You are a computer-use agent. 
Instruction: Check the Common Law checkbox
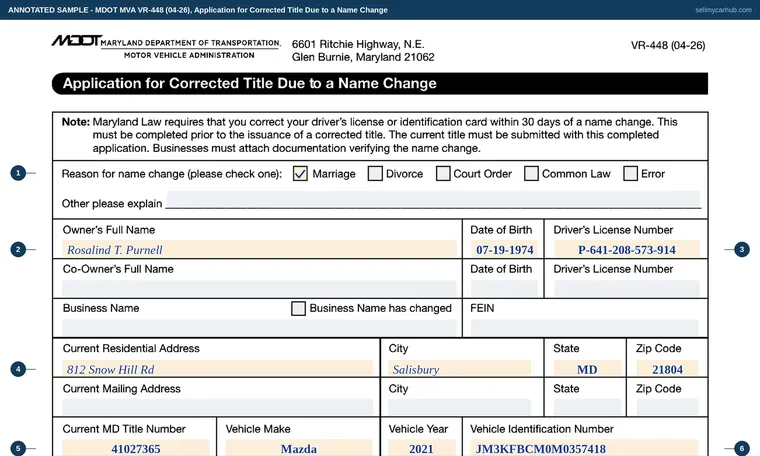(531, 173)
